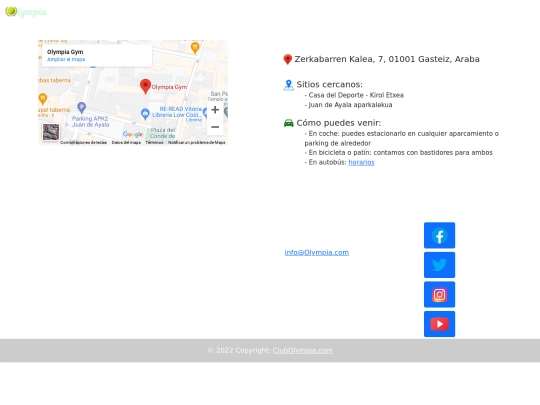This screenshot has width=540, height=405.
Task: Open the Instagram social button
Action: pyautogui.click(x=439, y=294)
